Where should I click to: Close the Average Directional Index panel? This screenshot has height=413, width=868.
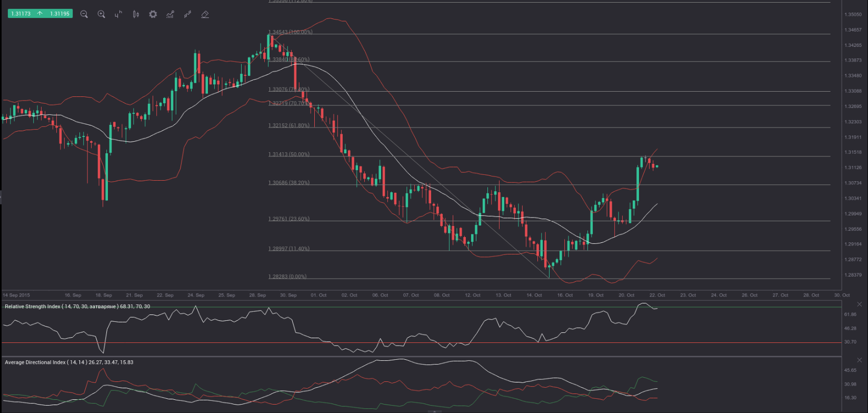(860, 360)
